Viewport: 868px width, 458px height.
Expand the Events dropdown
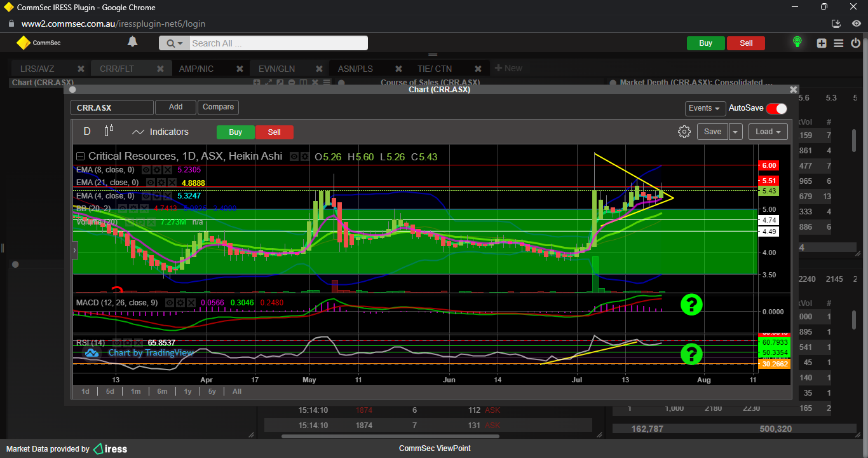705,109
